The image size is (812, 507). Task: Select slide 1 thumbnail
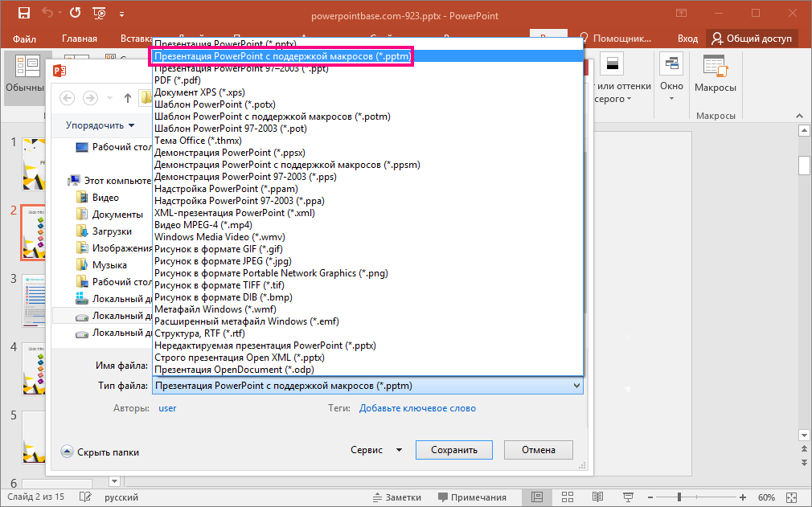pos(34,165)
